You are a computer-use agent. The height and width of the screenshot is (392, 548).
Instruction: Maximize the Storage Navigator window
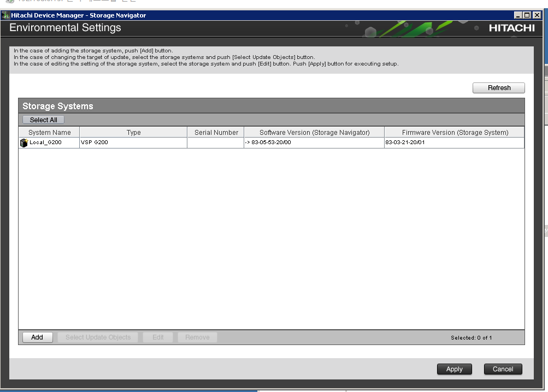click(527, 15)
